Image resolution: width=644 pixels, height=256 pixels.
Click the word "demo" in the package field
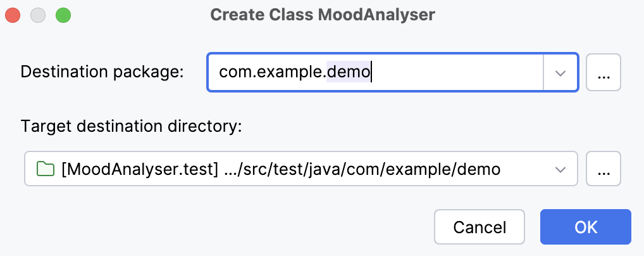pyautogui.click(x=349, y=73)
